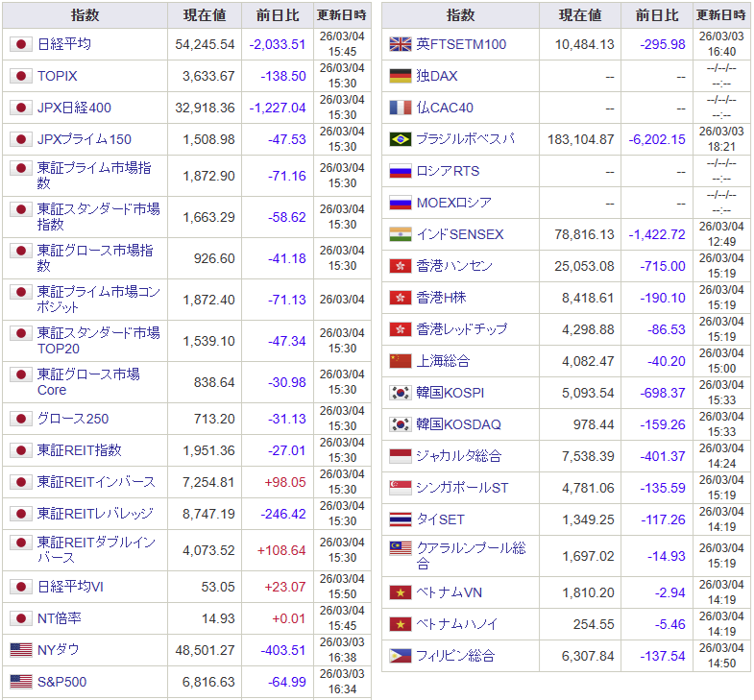The height and width of the screenshot is (700, 754).
Task: Click the US flag next to NYダウ
Action: (x=20, y=650)
